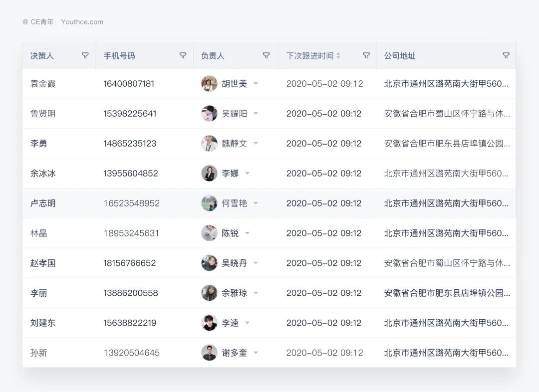Click the follow-up time in 袁金霞's row
This screenshot has width=539, height=392.
coord(324,83)
